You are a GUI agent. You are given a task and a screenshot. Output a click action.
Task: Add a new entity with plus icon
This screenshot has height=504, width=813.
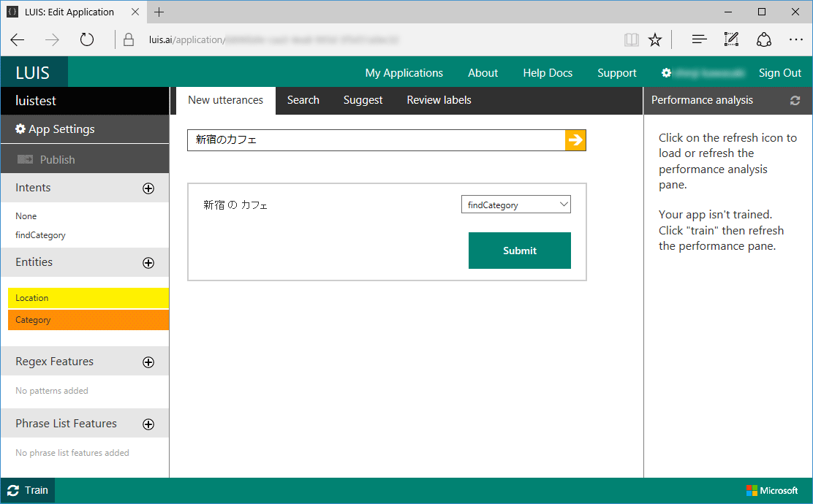pos(148,263)
